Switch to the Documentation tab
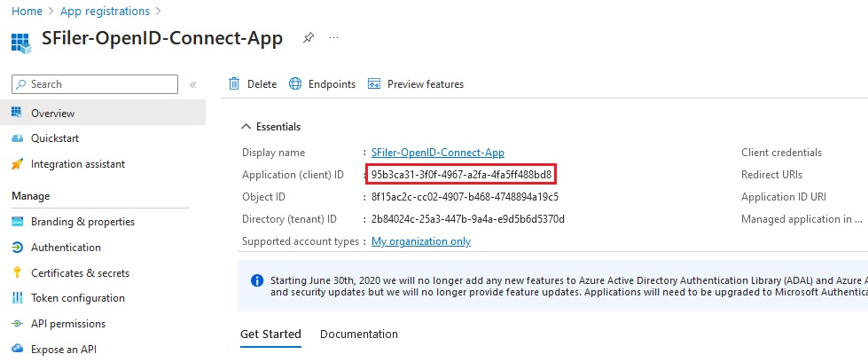 tap(359, 334)
